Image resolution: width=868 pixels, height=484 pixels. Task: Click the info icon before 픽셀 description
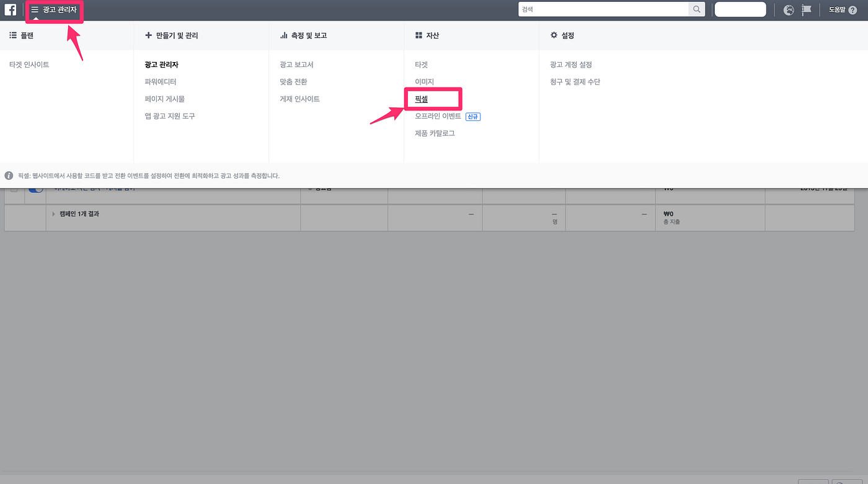9,176
